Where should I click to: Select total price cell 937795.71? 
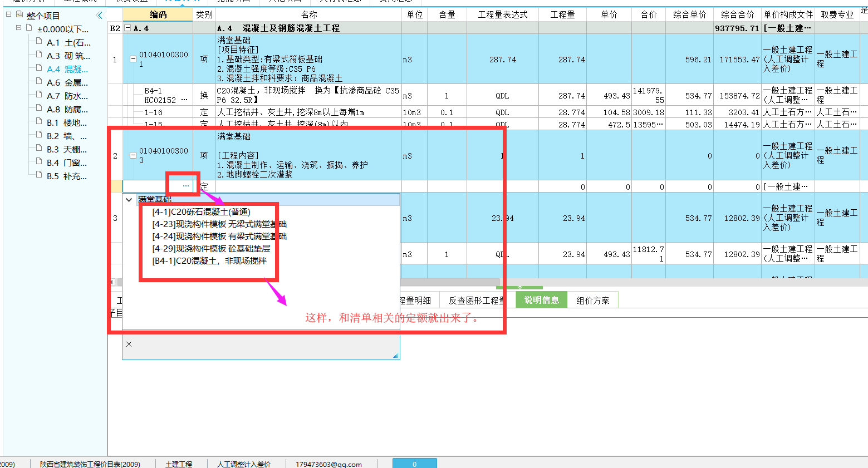737,28
